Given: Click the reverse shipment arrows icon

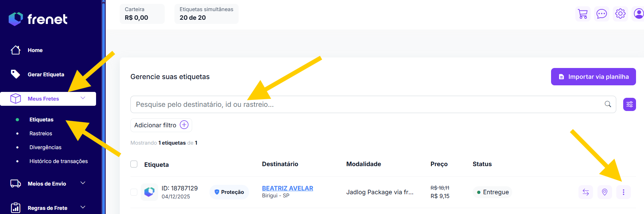Looking at the screenshot, I should coord(586,192).
